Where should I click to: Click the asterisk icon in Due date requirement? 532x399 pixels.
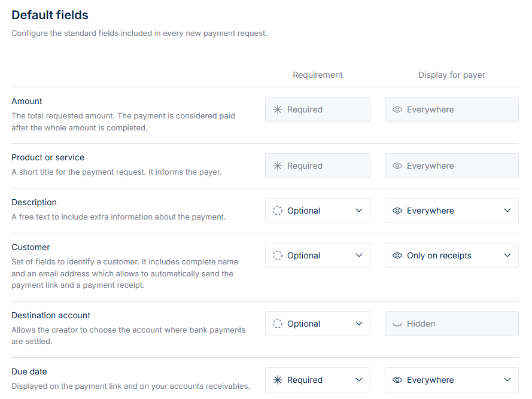tap(278, 380)
